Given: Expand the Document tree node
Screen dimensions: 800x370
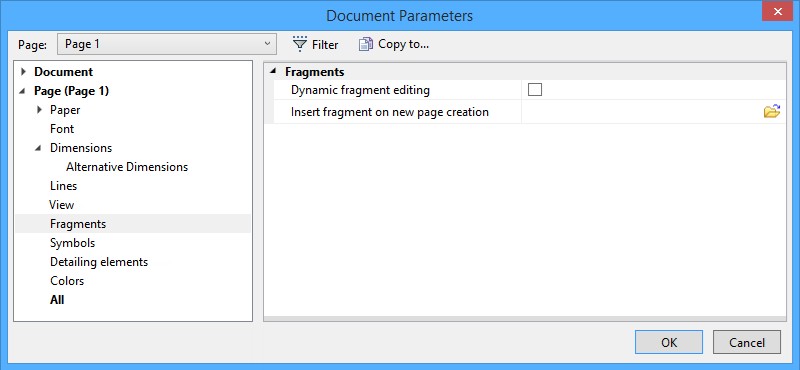Looking at the screenshot, I should 23,72.
